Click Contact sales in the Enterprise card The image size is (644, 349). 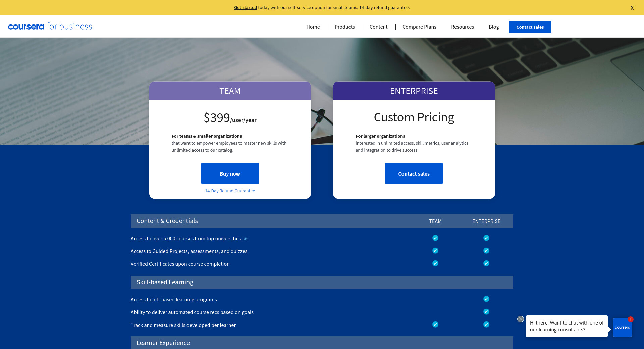414,173
